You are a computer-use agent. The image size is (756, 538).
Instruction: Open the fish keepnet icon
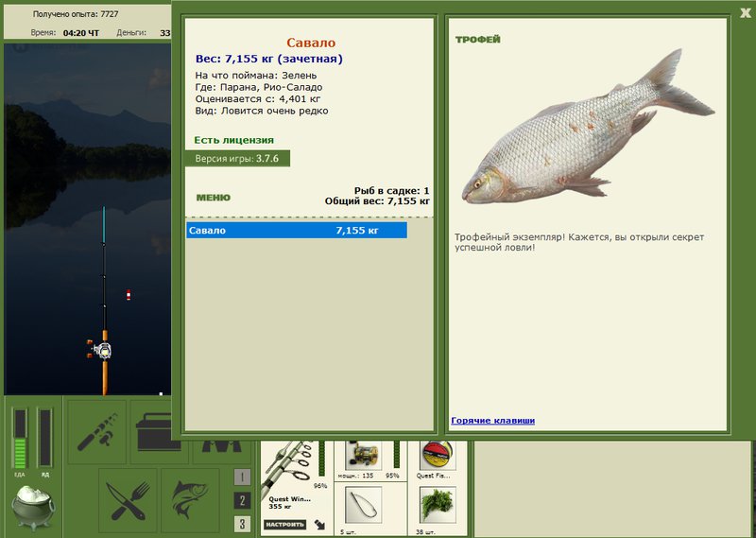pos(191,500)
